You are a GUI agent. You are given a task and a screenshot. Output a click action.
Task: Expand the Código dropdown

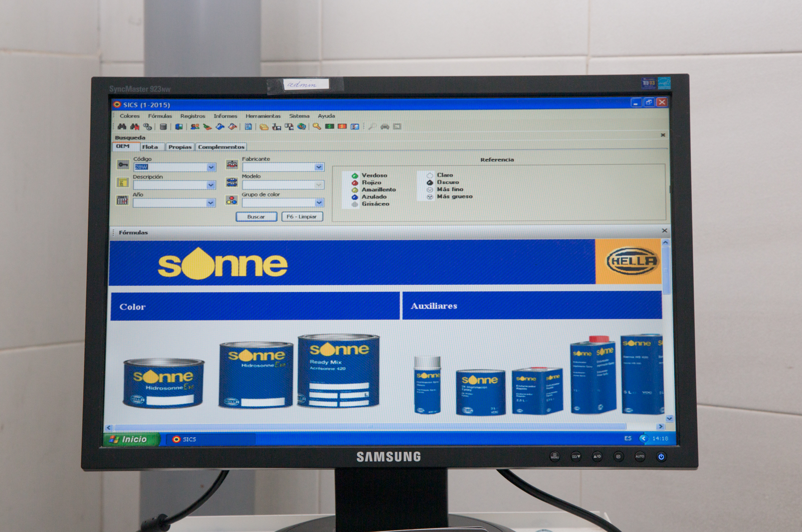pos(211,167)
